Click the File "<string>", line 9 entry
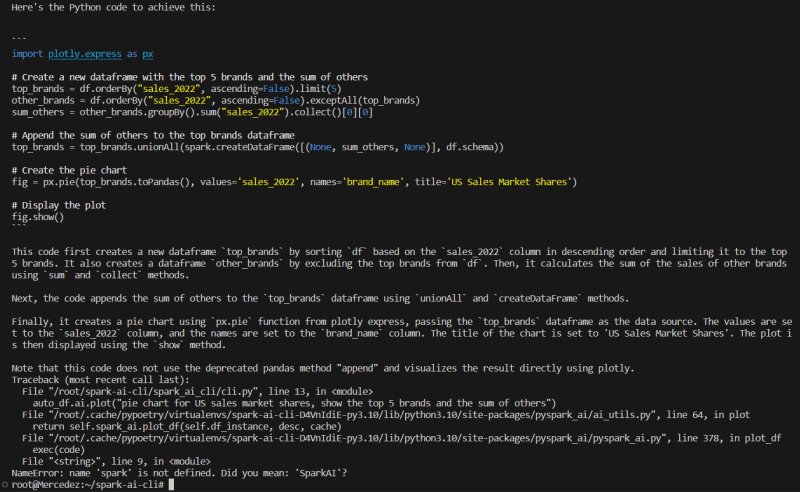Image resolution: width=800 pixels, height=492 pixels. (x=116, y=461)
